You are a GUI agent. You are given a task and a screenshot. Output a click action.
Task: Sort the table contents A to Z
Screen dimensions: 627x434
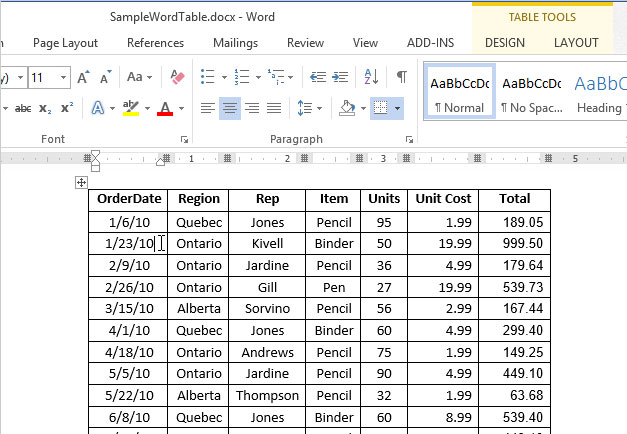tap(371, 77)
